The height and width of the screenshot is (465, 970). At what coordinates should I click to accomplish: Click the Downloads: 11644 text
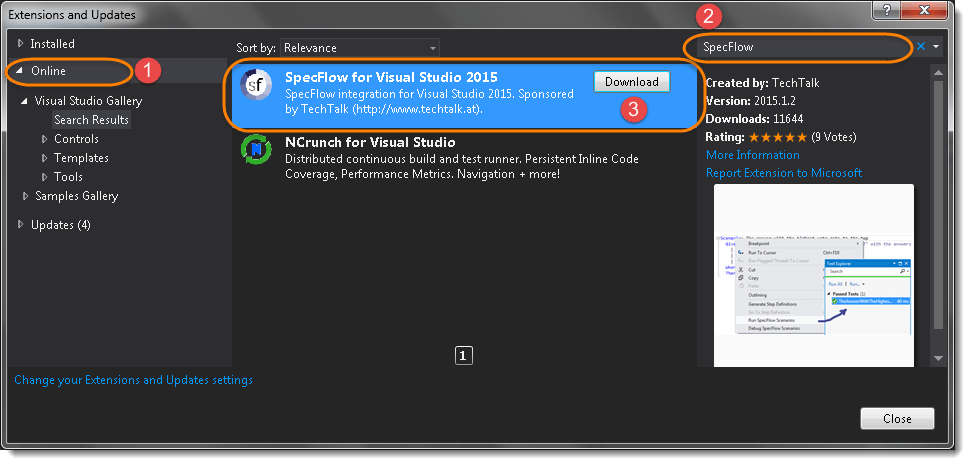pyautogui.click(x=754, y=119)
